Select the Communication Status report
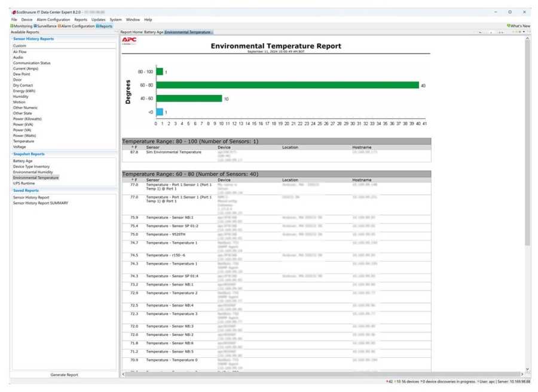The image size is (538, 392). tap(32, 63)
